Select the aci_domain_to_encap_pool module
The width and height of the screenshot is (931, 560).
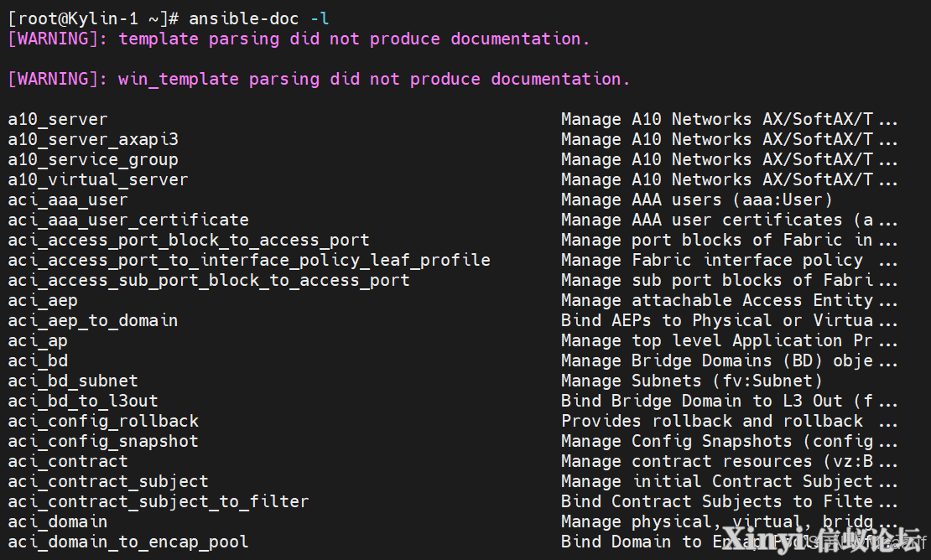click(128, 542)
